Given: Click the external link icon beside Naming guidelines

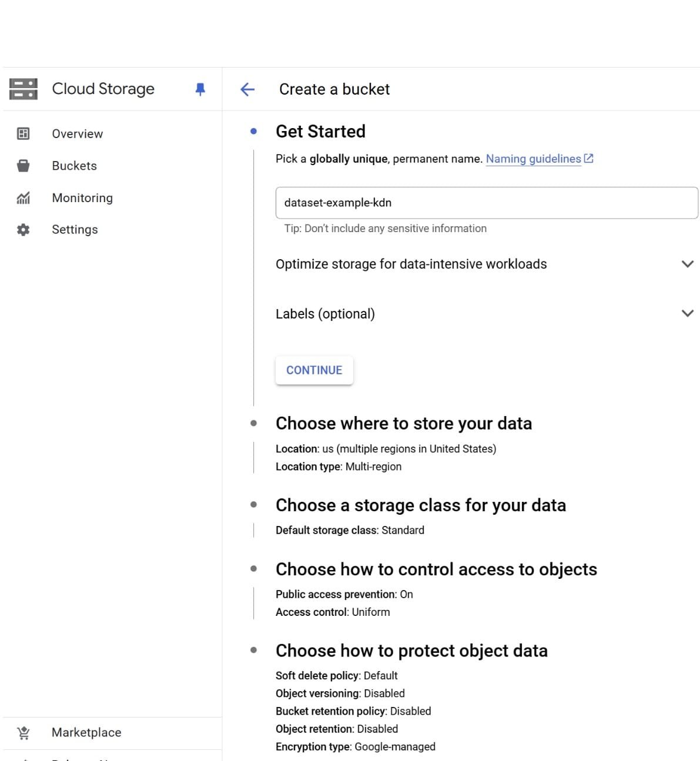Looking at the screenshot, I should [589, 159].
